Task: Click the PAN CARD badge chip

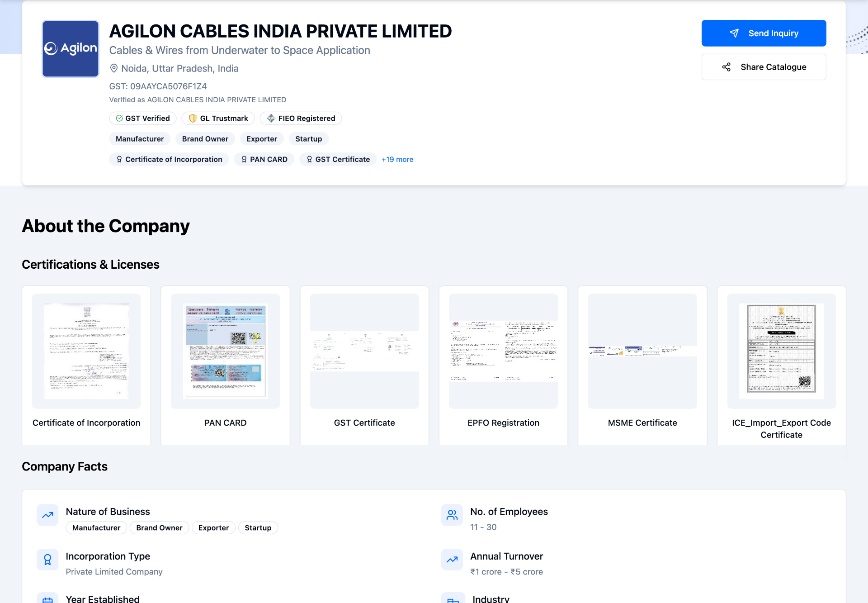Action: click(264, 159)
